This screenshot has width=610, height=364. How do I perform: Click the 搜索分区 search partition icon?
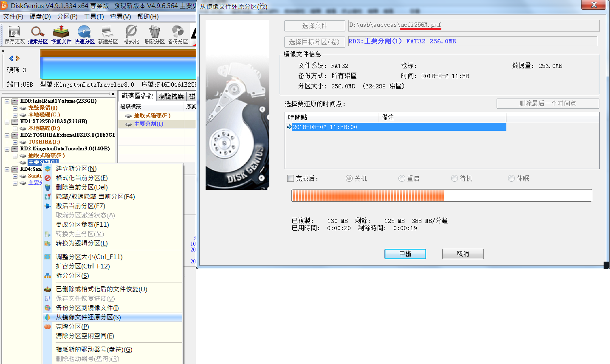[x=38, y=34]
